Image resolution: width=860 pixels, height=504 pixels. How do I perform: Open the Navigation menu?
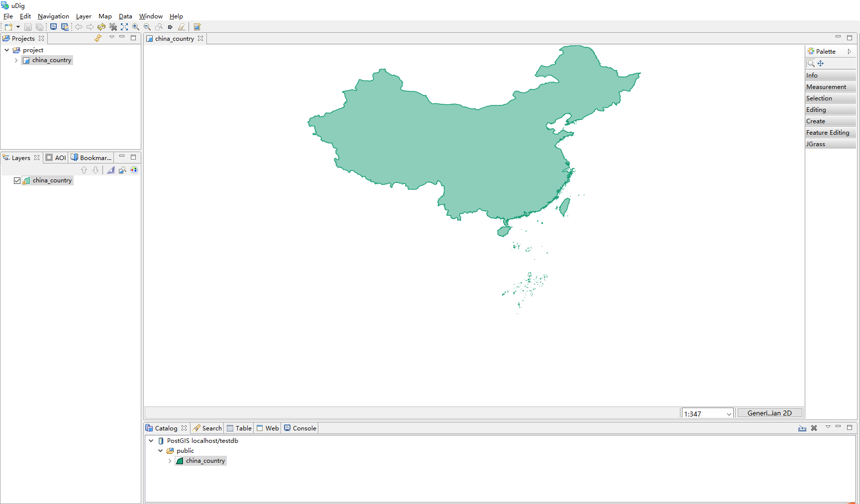point(53,16)
